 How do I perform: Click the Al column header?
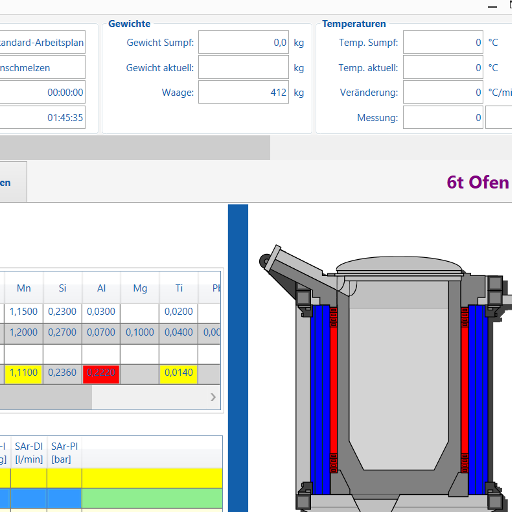click(101, 288)
